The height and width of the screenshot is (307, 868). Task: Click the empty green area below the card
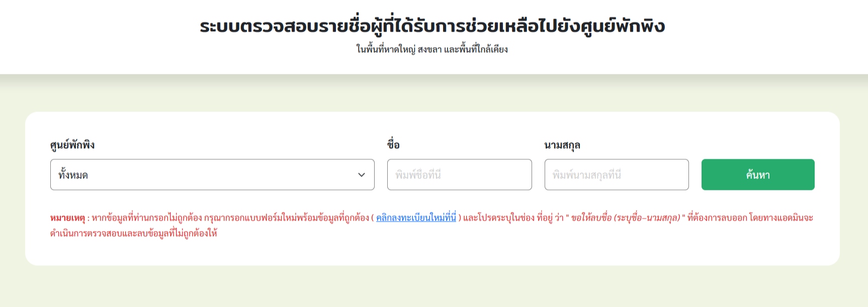(x=432, y=286)
